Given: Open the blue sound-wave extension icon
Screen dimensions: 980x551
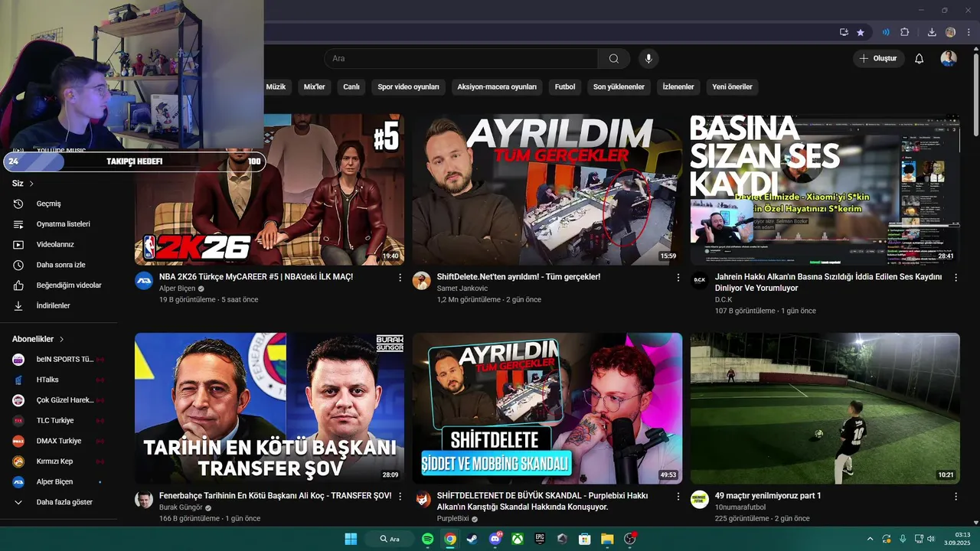Looking at the screenshot, I should (x=886, y=32).
